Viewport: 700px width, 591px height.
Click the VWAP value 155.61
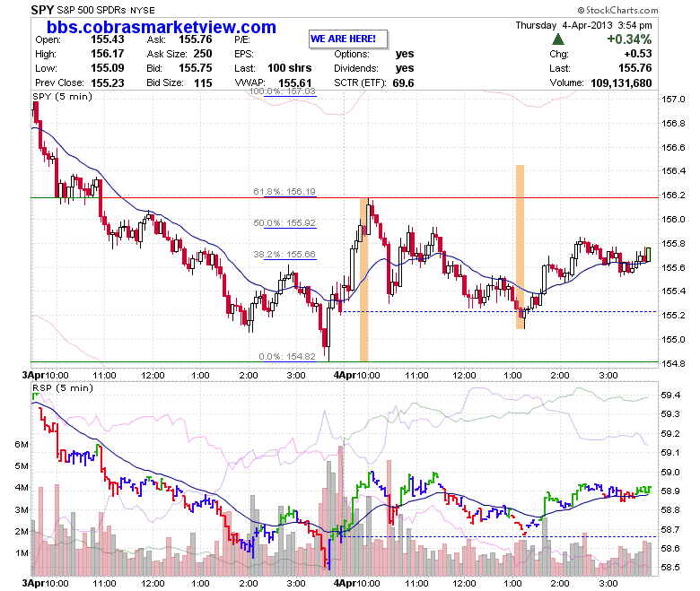[x=295, y=83]
